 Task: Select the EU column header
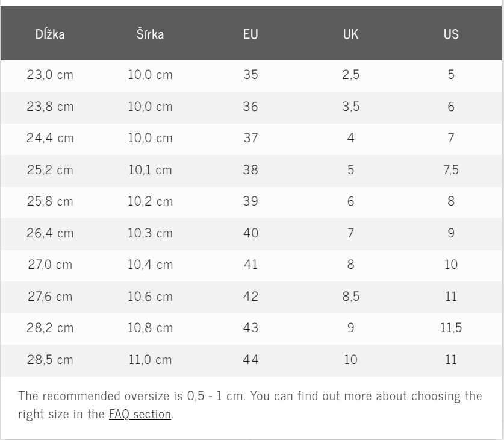pyautogui.click(x=250, y=34)
